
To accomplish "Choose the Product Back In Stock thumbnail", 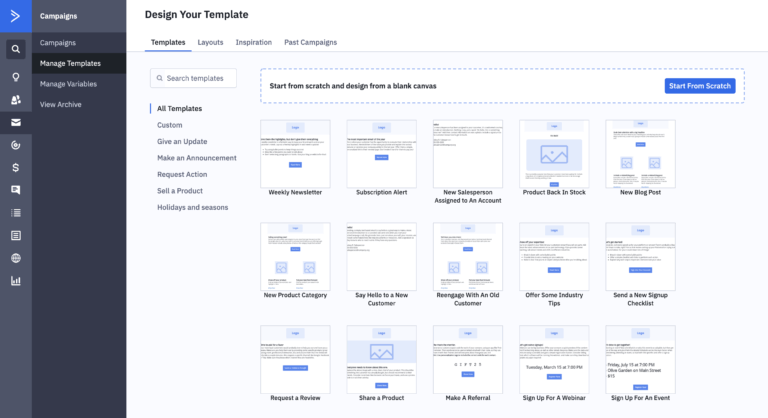I will 554,154.
